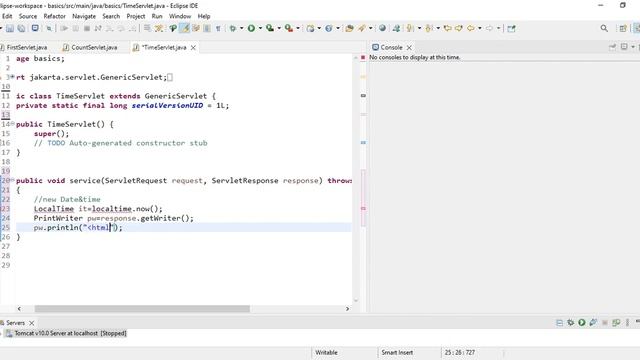Click the Pin Editor toolbar icon
Viewport: 640px width, 360px height.
[x=511, y=28]
